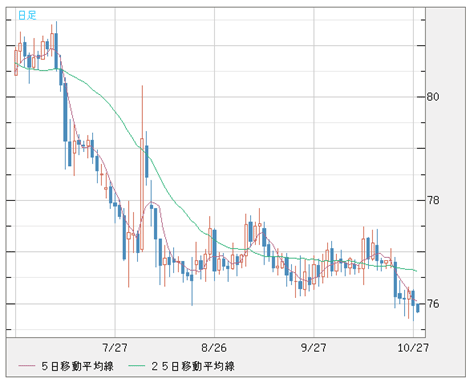Select the 8/26 date label on axis

pos(214,348)
